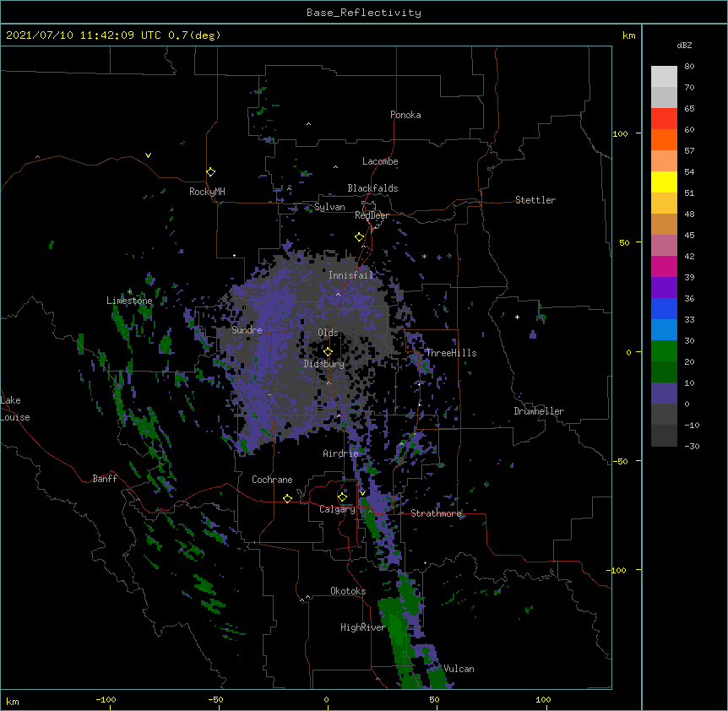This screenshot has height=711, width=728.
Task: Select the pink 42-45 dBZ legend swatch
Action: click(x=664, y=246)
